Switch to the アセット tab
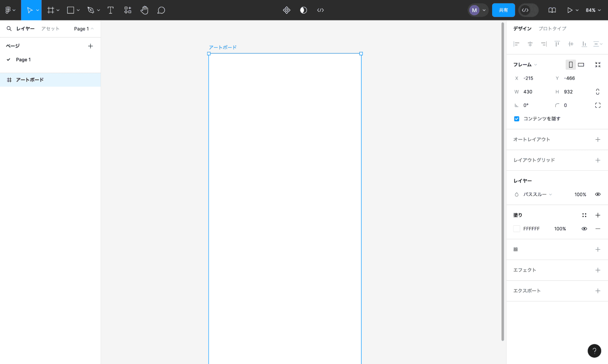The width and height of the screenshot is (608, 364). tap(50, 29)
